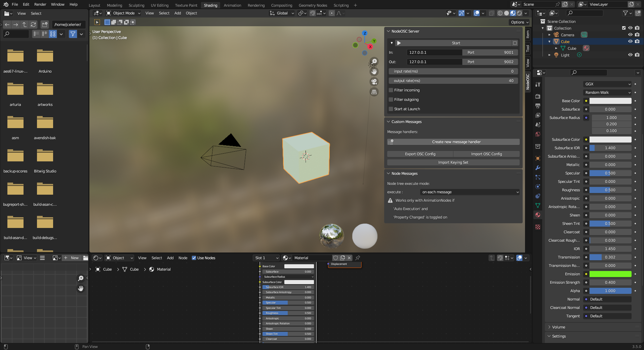This screenshot has width=644, height=350.
Task: Click Import OSC Config
Action: click(x=486, y=154)
